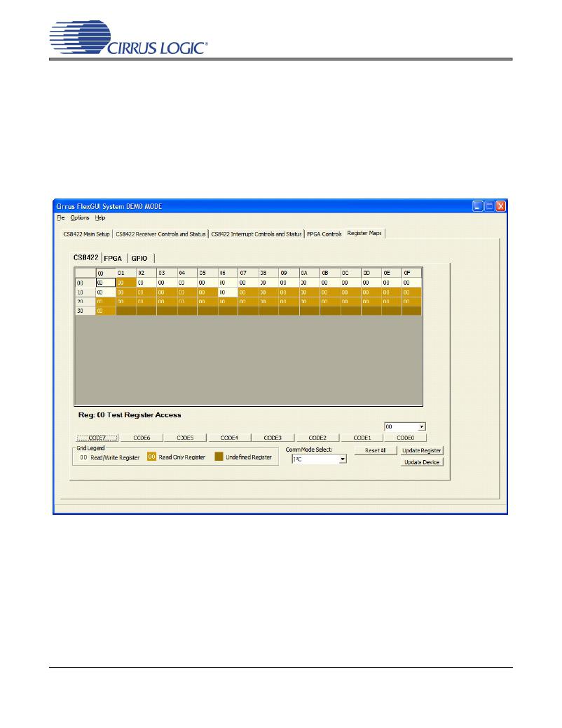Toggle the CODE4 bit button
562x728 pixels.
[229, 438]
